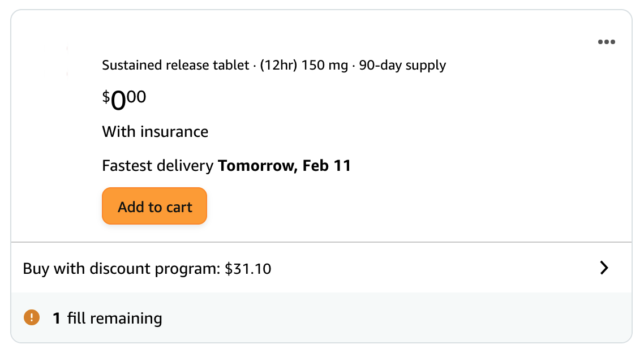Click the Tomorrow, Feb 11 date
Viewport: 644px width, 353px height.
pos(284,166)
